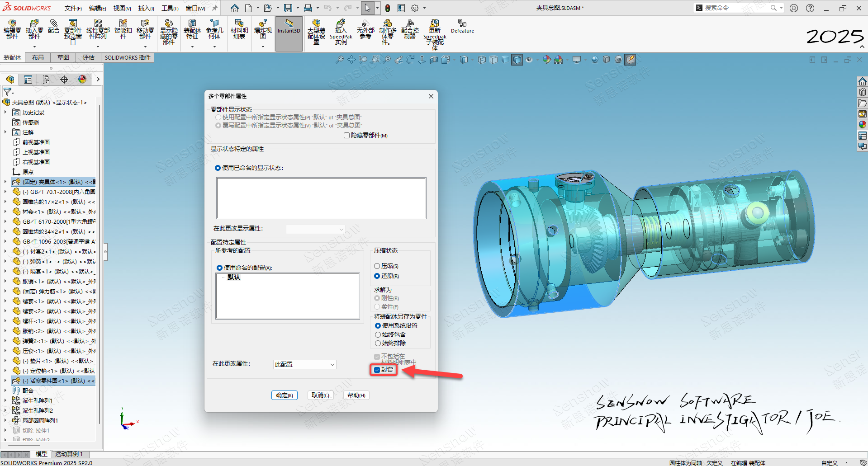Open the Bill of Materials tool
The image size is (868, 466).
pos(239,28)
